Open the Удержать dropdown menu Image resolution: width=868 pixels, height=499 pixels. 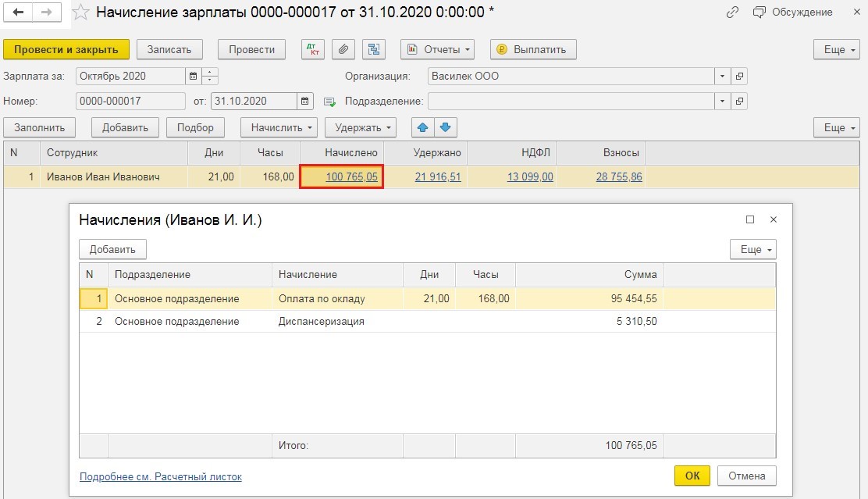tap(365, 127)
